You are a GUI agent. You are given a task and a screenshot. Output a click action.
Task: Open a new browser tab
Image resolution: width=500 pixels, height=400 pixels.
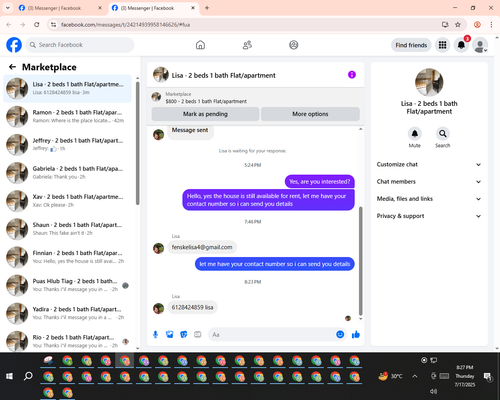tap(207, 8)
